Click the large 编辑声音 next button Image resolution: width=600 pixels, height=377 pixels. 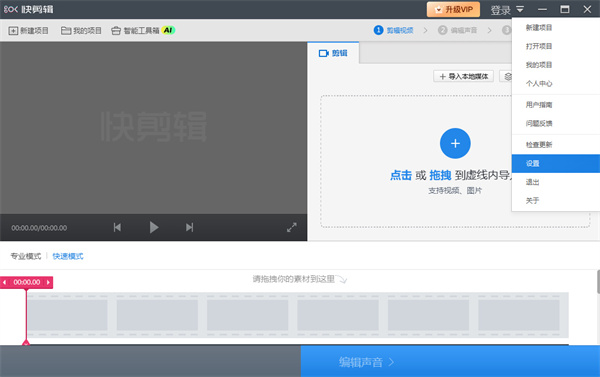point(450,361)
